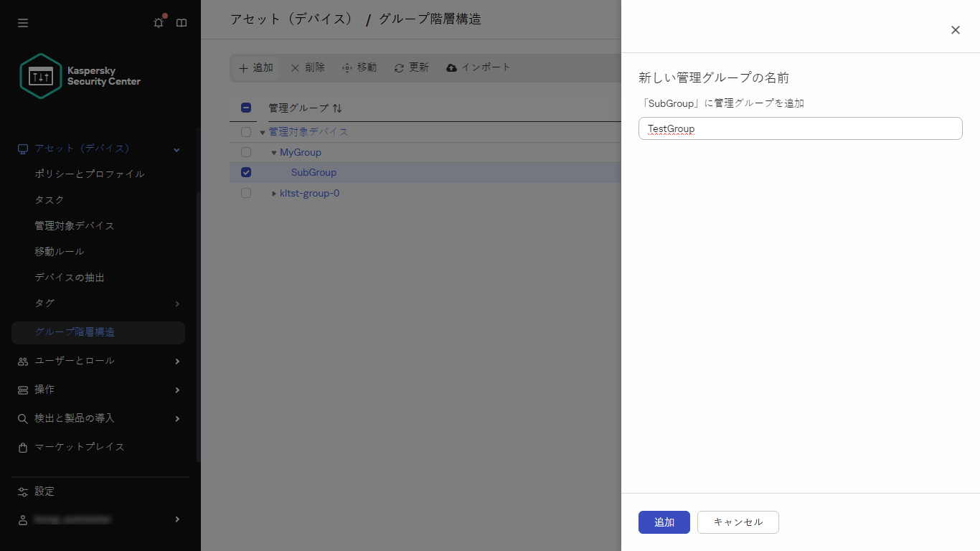Viewport: 980px width, 551px height.
Task: Click the 移動 move icon
Action: pyautogui.click(x=346, y=67)
